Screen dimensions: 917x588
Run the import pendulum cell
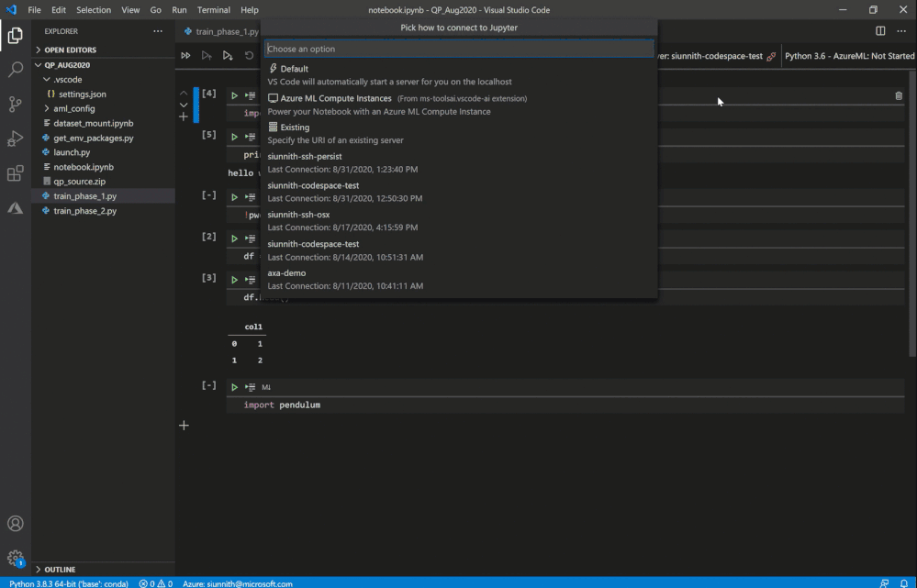pos(234,387)
